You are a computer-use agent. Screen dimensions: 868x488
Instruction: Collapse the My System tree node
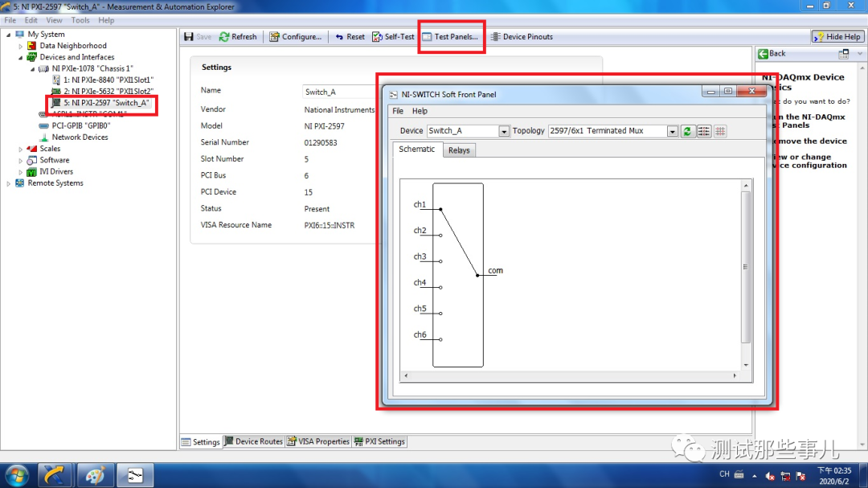[x=8, y=35]
